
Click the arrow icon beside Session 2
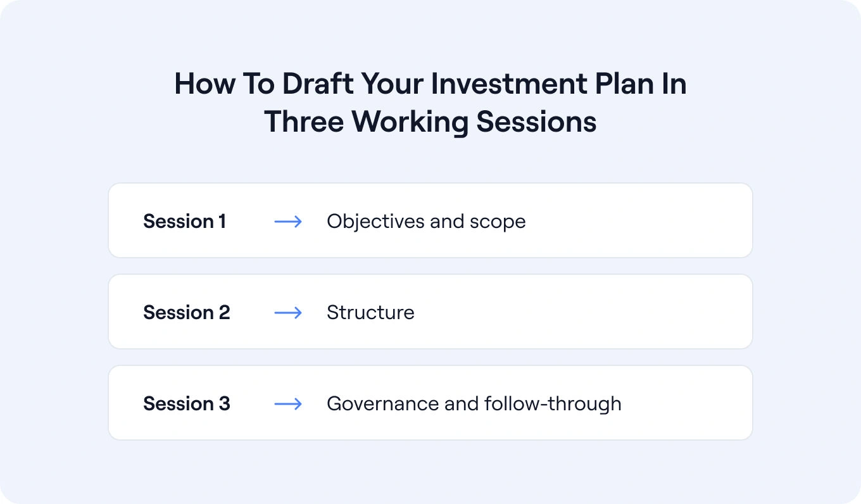(x=287, y=313)
